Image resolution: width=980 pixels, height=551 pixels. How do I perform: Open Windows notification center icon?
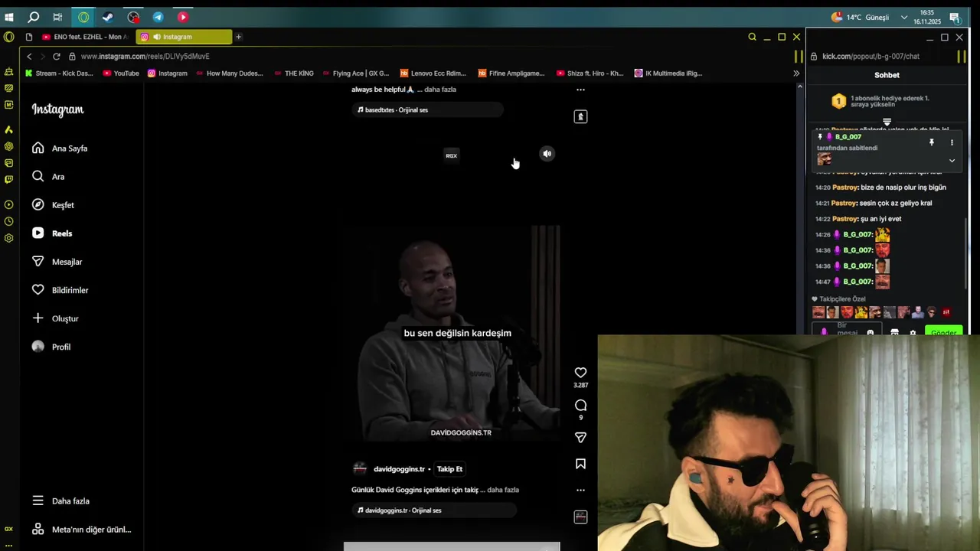pyautogui.click(x=955, y=17)
